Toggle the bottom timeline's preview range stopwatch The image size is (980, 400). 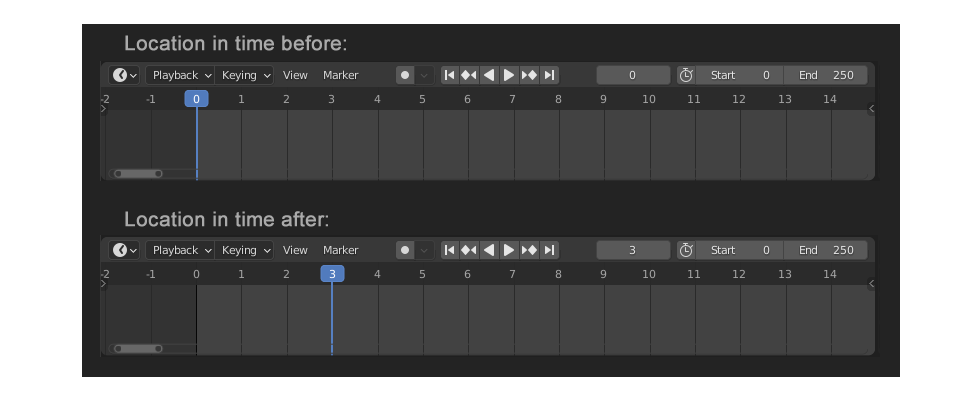pos(686,250)
